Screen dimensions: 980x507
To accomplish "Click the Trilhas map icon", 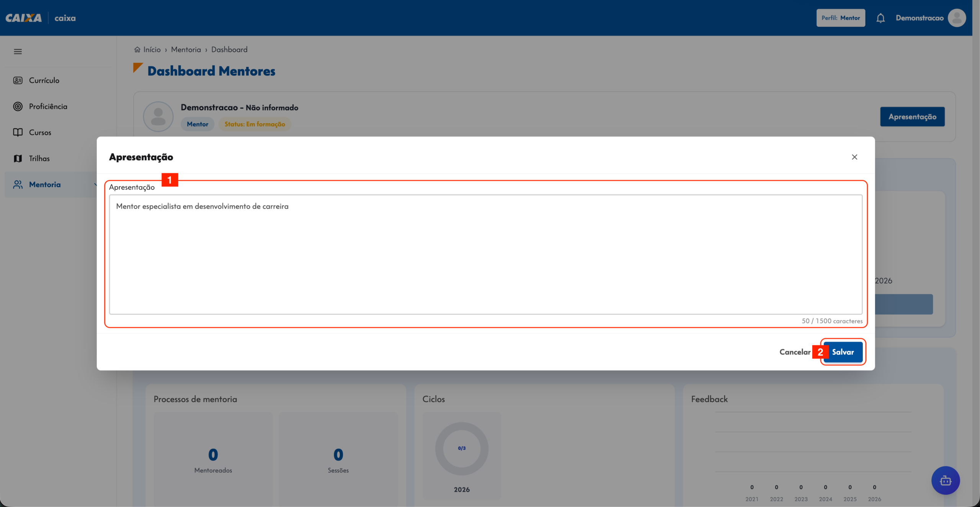I will (x=18, y=158).
